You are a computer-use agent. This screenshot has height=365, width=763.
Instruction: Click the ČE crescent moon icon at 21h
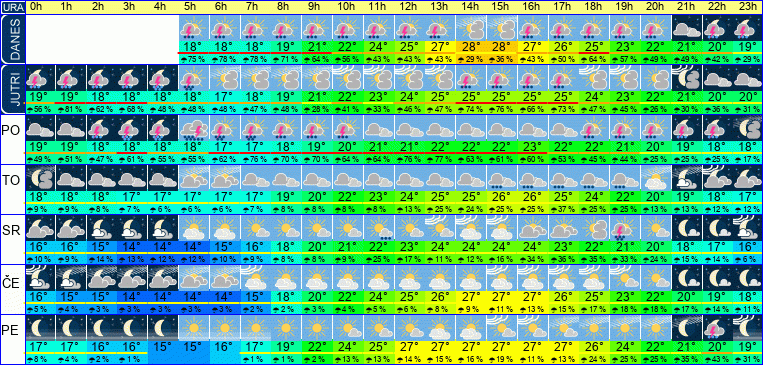687,278
